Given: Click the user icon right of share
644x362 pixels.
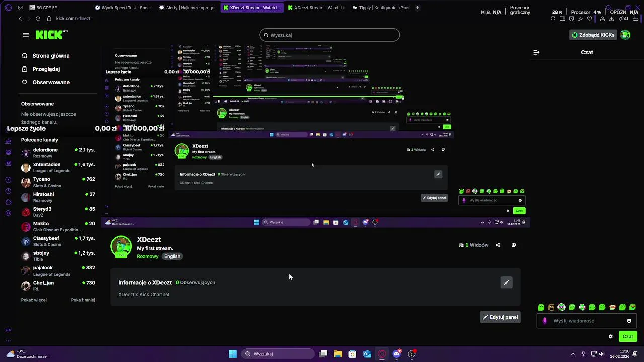Looking at the screenshot, I should [514, 245].
